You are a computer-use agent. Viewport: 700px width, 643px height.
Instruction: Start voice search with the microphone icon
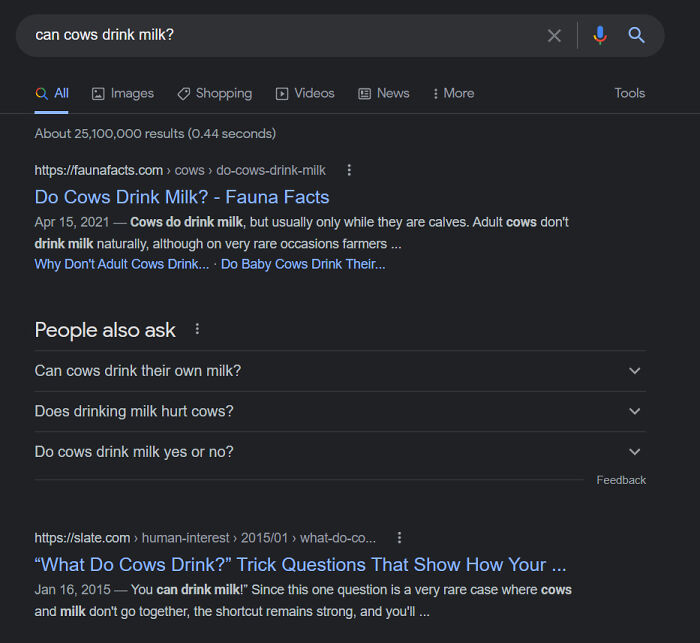pos(599,36)
